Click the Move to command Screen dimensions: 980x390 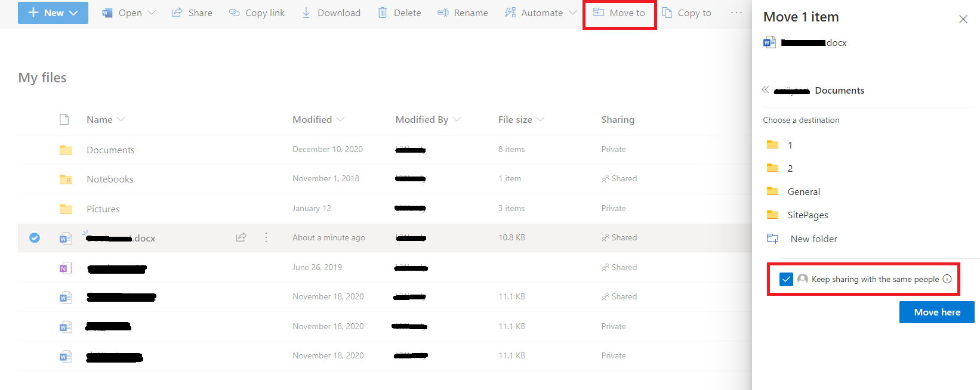point(619,13)
